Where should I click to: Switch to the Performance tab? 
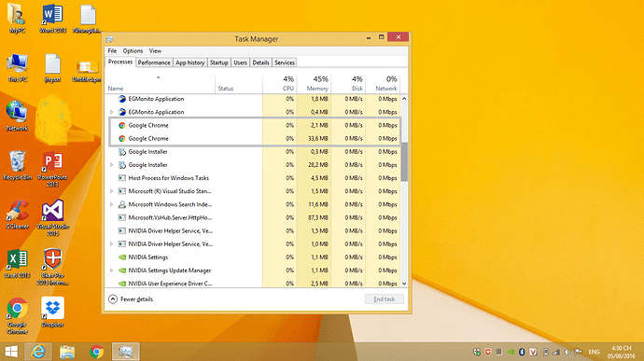point(154,62)
